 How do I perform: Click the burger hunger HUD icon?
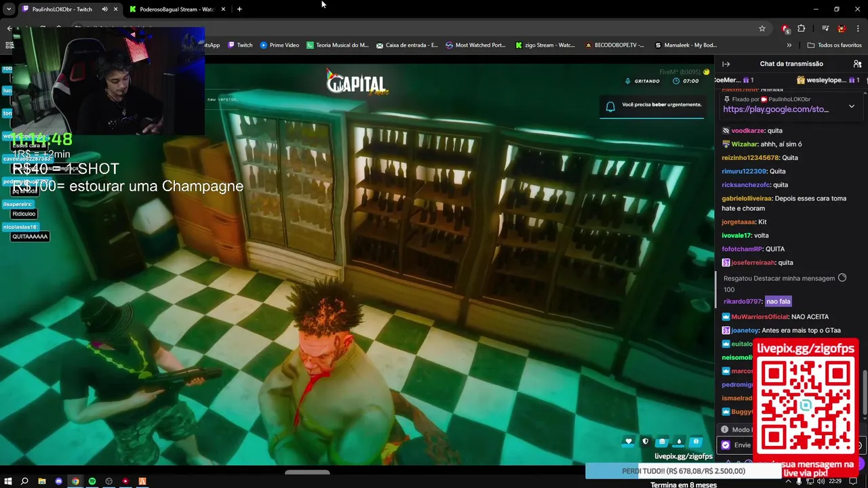[663, 441]
